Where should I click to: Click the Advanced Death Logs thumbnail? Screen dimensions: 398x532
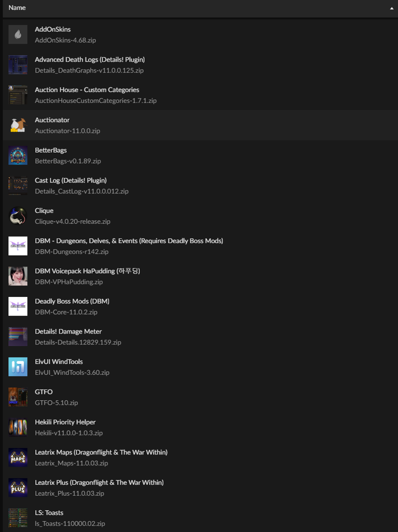tap(17, 65)
